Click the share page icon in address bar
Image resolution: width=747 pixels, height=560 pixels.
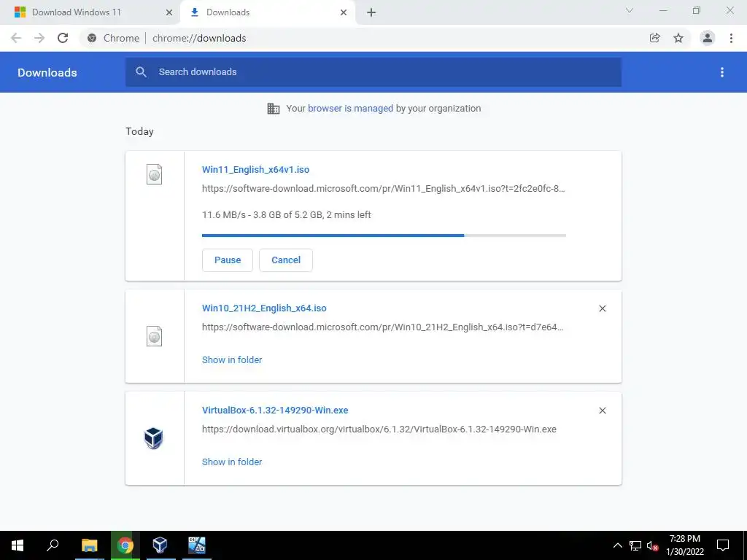pos(655,38)
